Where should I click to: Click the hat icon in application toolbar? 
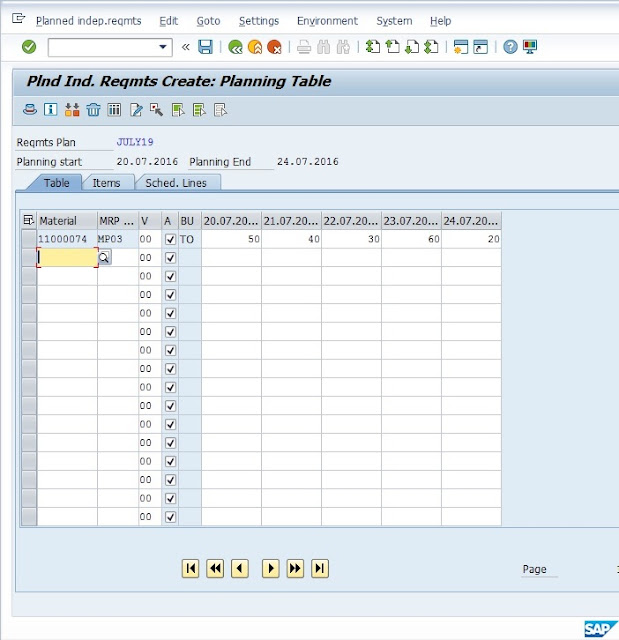[x=30, y=110]
